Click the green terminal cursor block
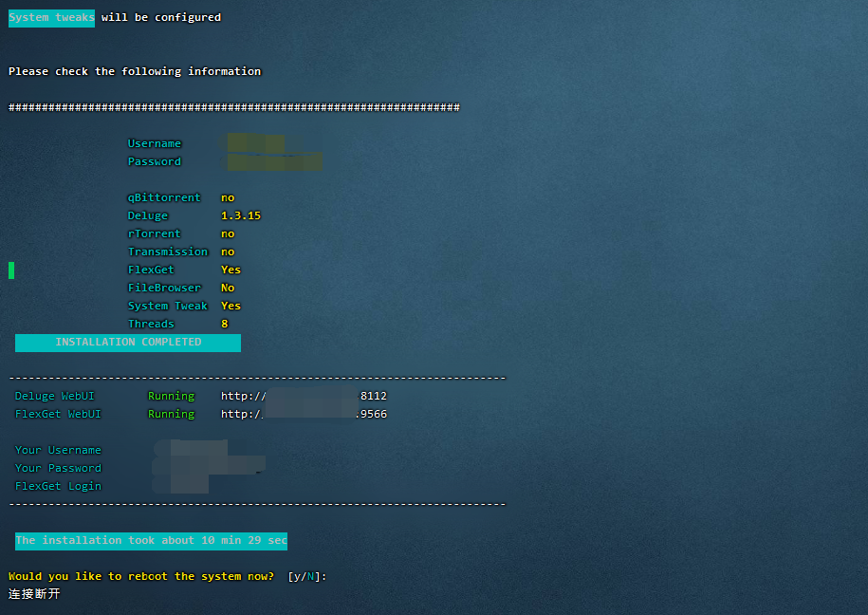 click(11, 270)
